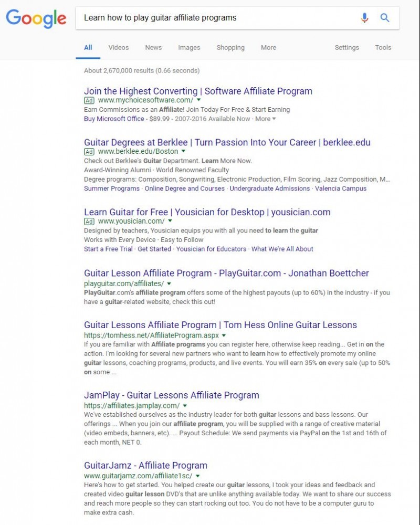This screenshot has height=525, width=420.
Task: Click the www.yousician.com/ URL text
Action: coord(131,221)
